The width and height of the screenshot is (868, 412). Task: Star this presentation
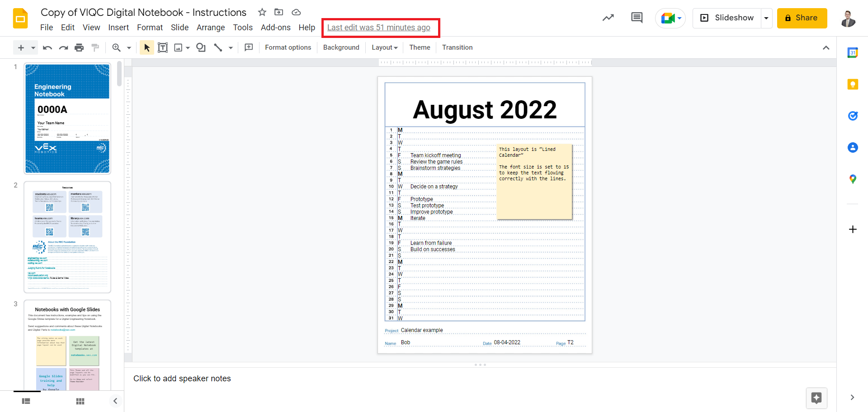pos(262,12)
